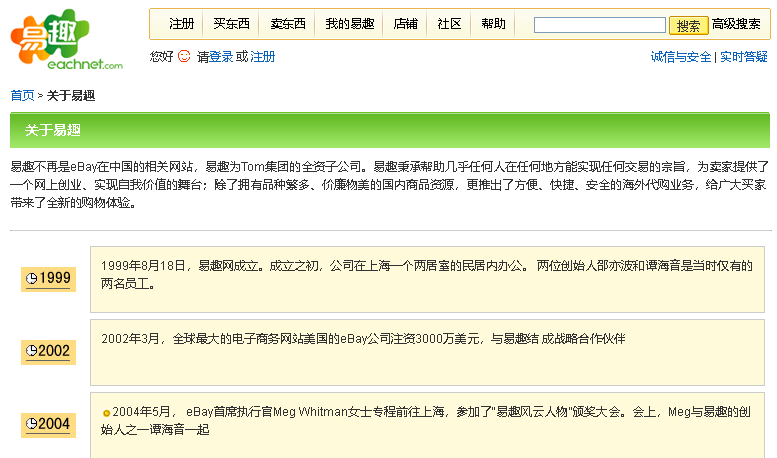Screen dimensions: 777x458
Task: Click the clock icon beside 2002
Action: pos(32,351)
